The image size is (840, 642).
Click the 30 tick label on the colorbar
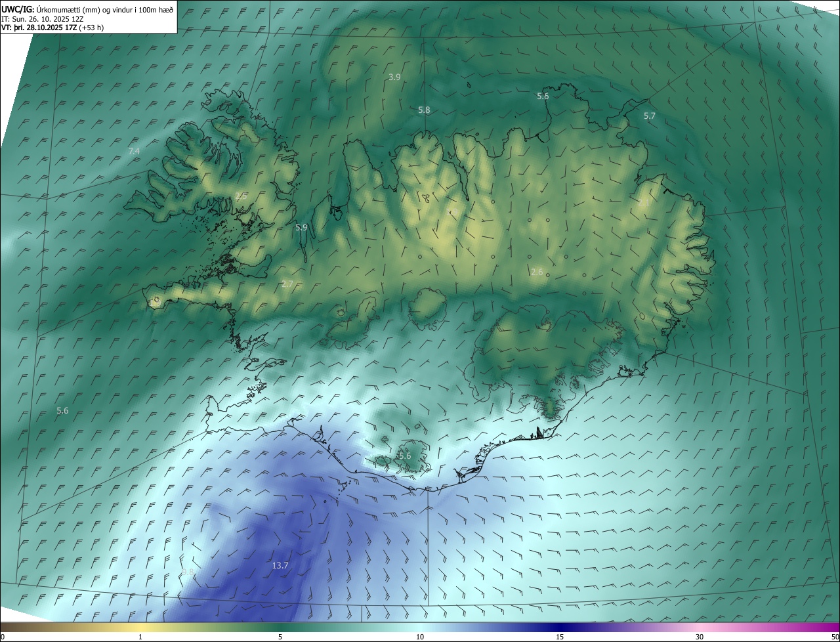click(700, 637)
